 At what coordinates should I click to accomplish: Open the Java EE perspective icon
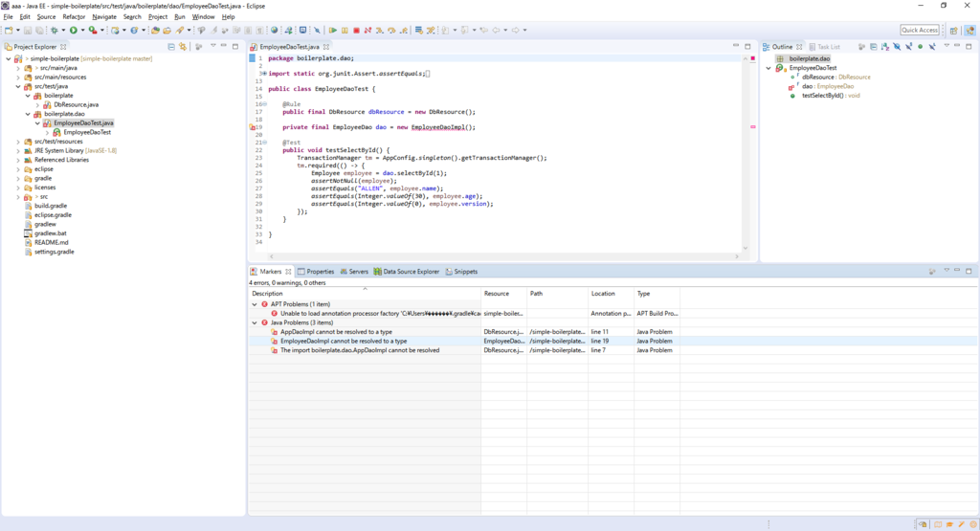(x=970, y=30)
